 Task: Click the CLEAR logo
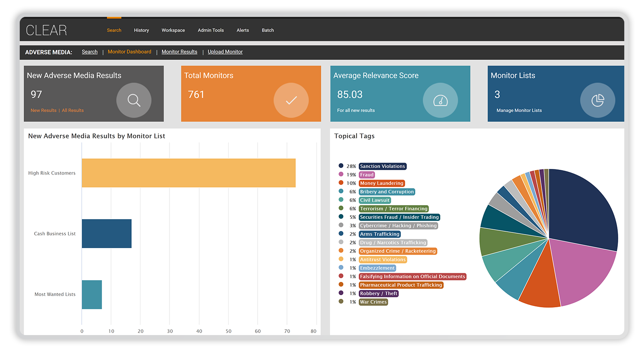pyautogui.click(x=46, y=30)
